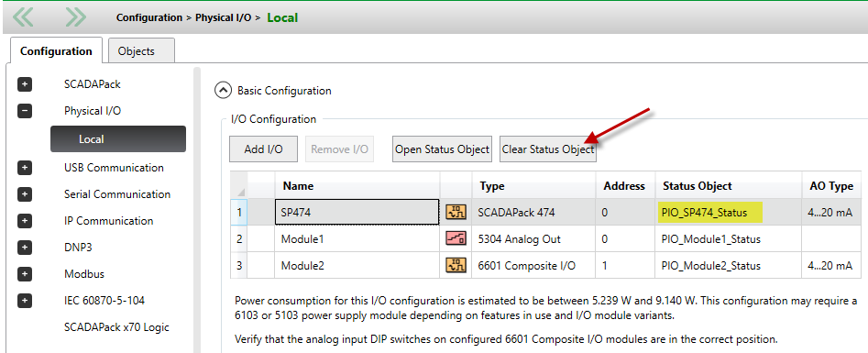Expand the Modbus node
The width and height of the screenshot is (868, 353).
tap(25, 274)
